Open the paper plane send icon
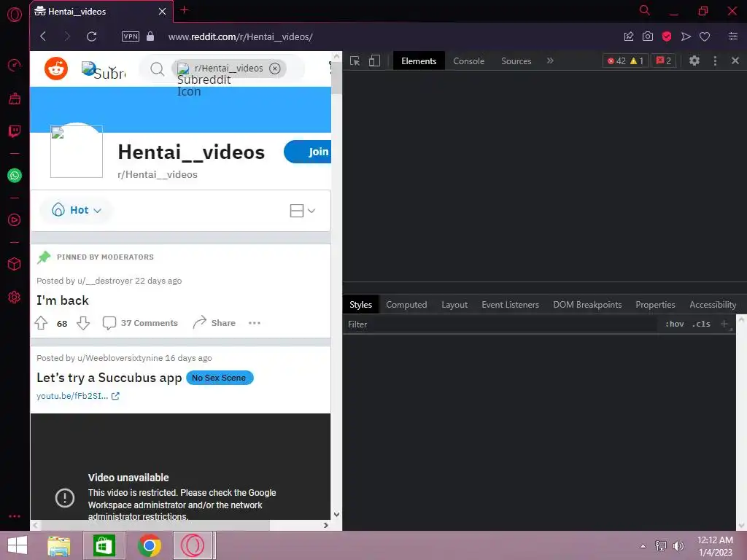This screenshot has width=747, height=560. pos(686,36)
